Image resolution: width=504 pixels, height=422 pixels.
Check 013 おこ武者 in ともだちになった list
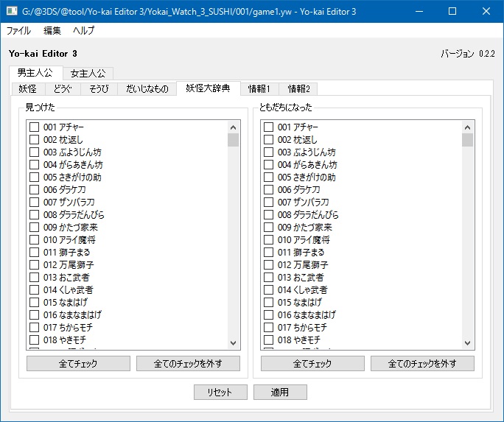(x=268, y=277)
